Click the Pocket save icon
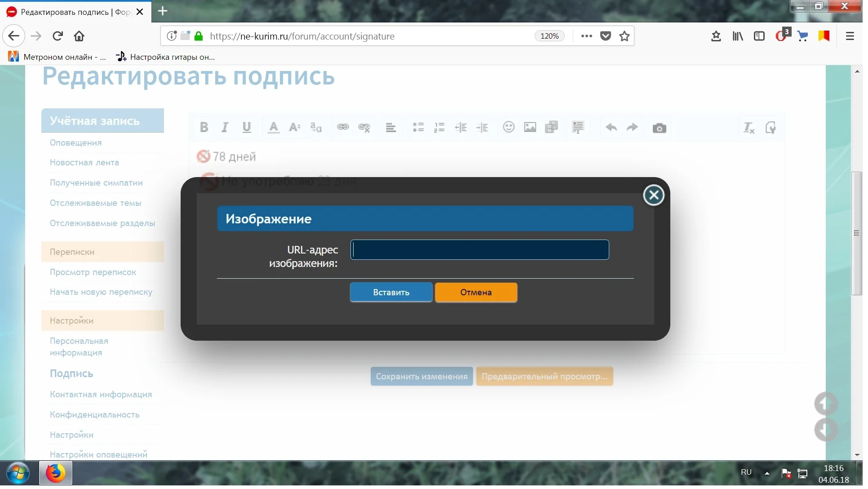The image size is (868, 489). tap(605, 36)
